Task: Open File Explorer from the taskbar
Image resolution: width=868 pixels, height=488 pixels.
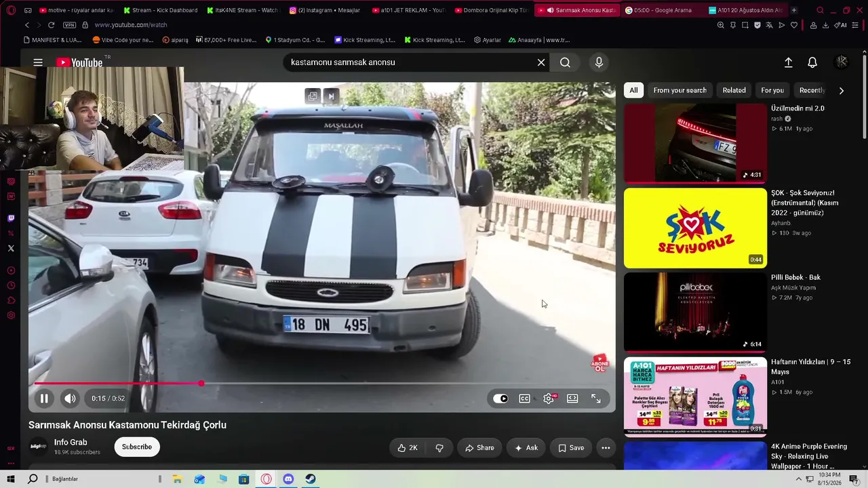Action: click(177, 479)
